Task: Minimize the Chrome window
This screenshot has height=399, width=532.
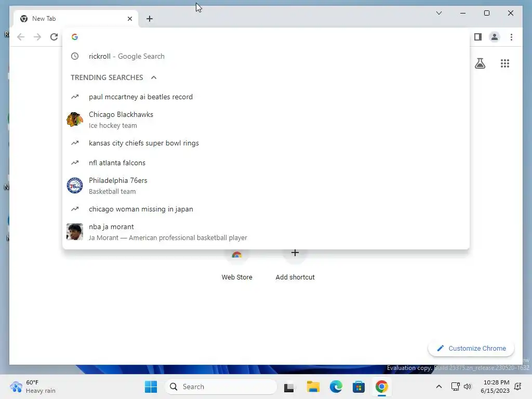Action: 463,13
